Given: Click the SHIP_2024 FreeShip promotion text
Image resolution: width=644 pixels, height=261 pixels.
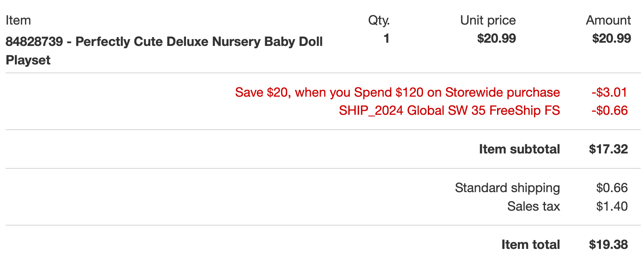Looking at the screenshot, I should pos(449,111).
